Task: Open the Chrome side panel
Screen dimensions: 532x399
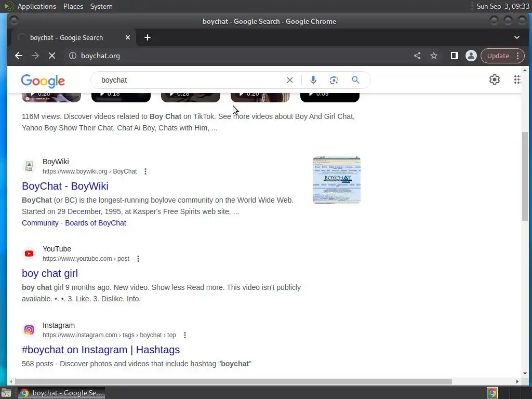Action: click(454, 56)
